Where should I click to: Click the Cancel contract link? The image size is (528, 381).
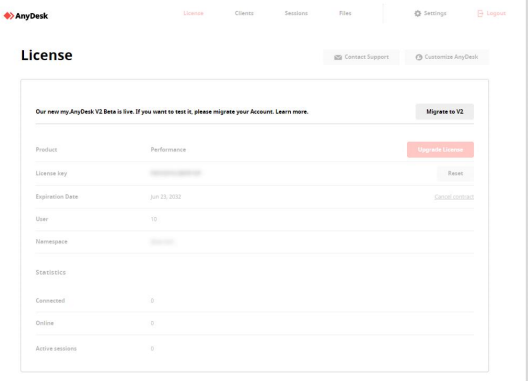click(x=454, y=197)
